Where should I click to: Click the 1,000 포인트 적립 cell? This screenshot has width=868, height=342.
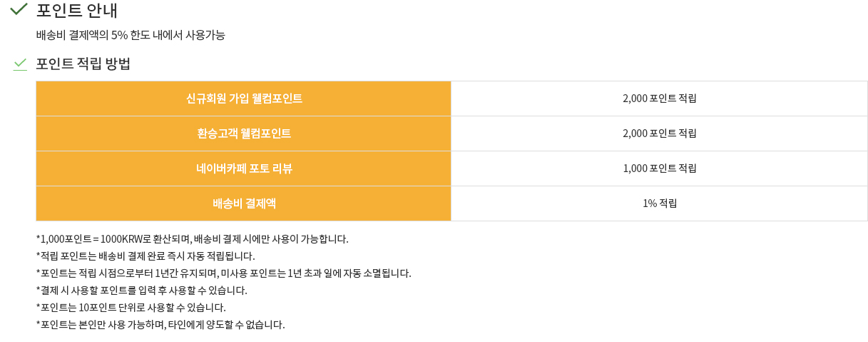tap(660, 169)
